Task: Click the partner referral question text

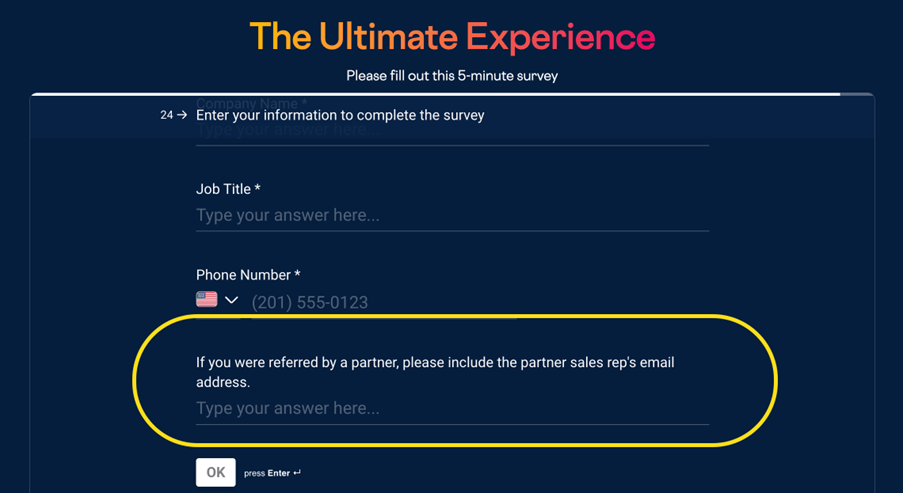Action: (x=435, y=372)
